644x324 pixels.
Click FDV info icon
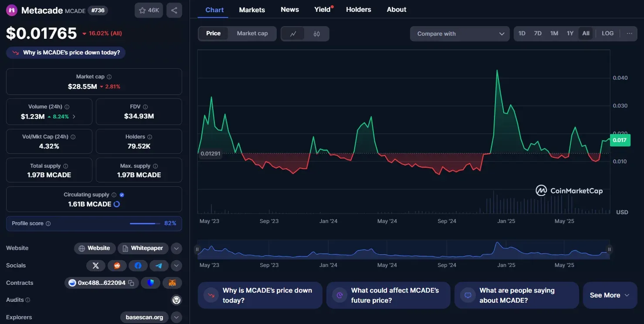point(146,107)
